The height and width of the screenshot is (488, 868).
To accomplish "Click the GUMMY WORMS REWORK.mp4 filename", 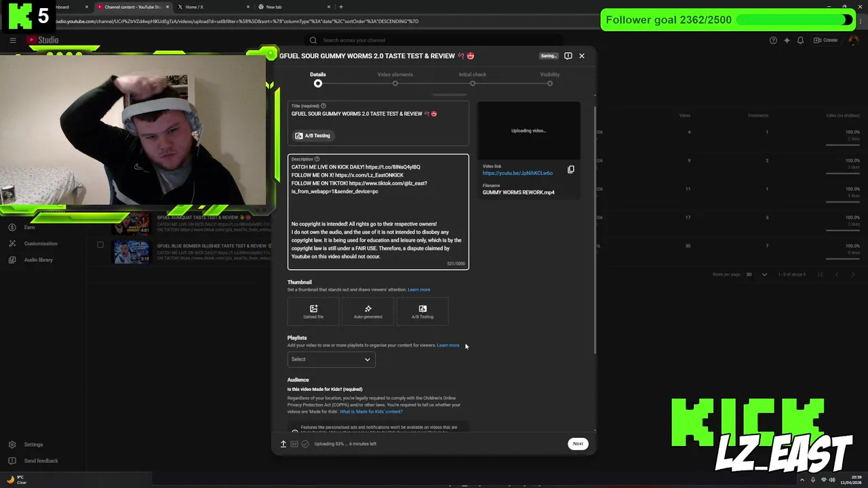I will 518,192.
